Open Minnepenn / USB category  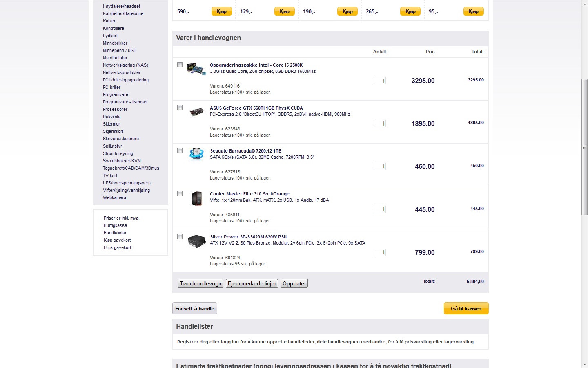(x=120, y=50)
